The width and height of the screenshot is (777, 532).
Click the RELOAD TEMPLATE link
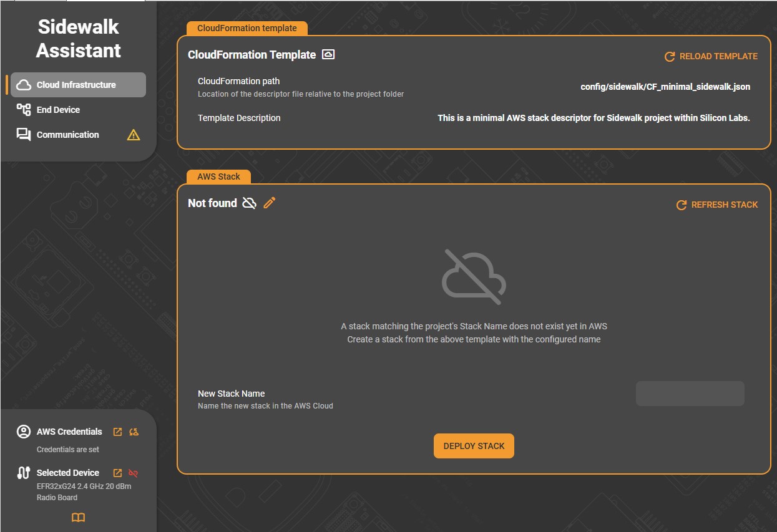[718, 56]
